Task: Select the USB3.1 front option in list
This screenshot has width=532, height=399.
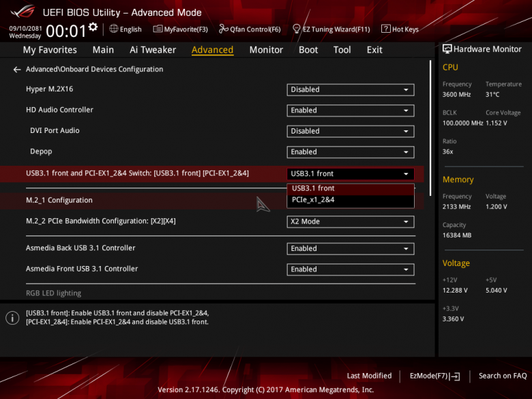Action: coord(351,189)
